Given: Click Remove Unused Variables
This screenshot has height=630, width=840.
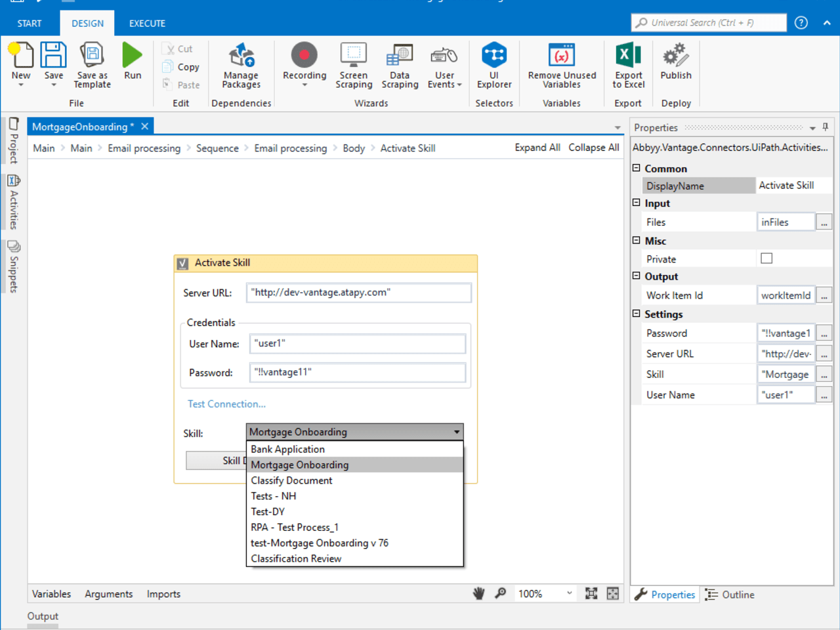Looking at the screenshot, I should point(562,64).
